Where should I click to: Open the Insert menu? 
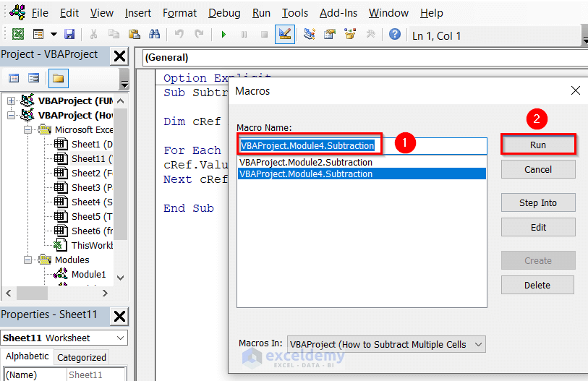138,13
